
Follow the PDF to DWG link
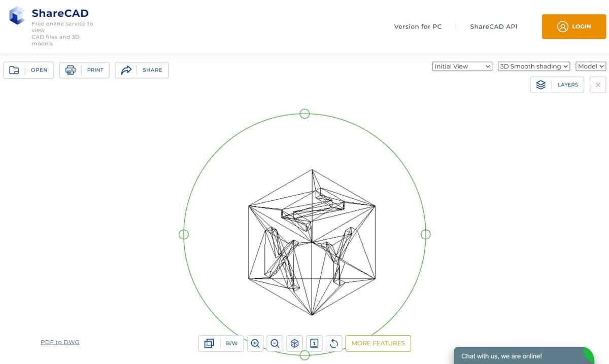60,342
